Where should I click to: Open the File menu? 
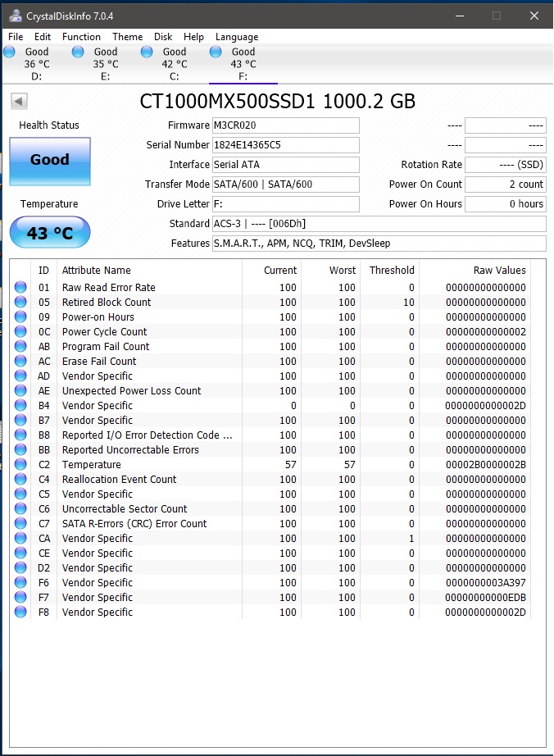click(x=16, y=37)
